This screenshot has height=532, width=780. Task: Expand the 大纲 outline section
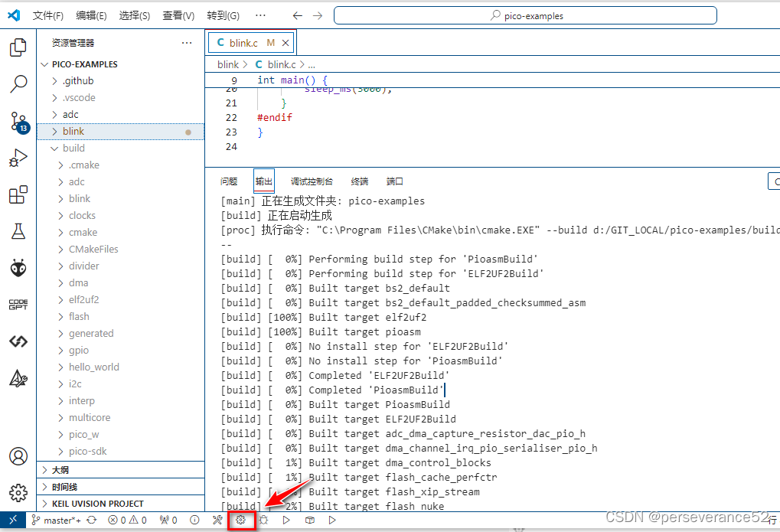click(x=120, y=470)
